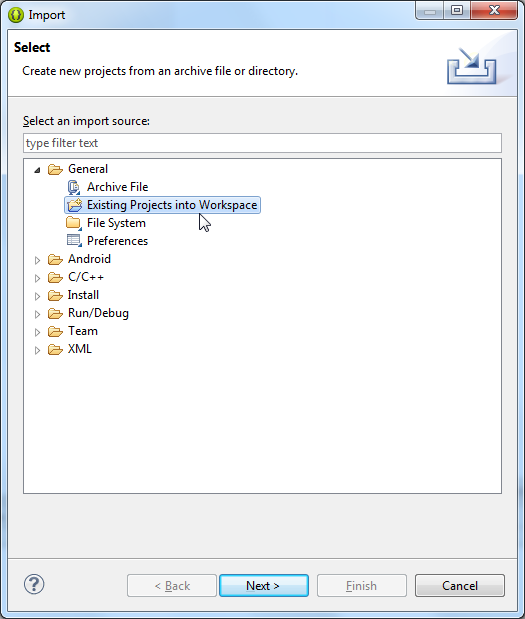Select the Preferences tree item
Viewport: 525px width, 619px height.
[117, 241]
